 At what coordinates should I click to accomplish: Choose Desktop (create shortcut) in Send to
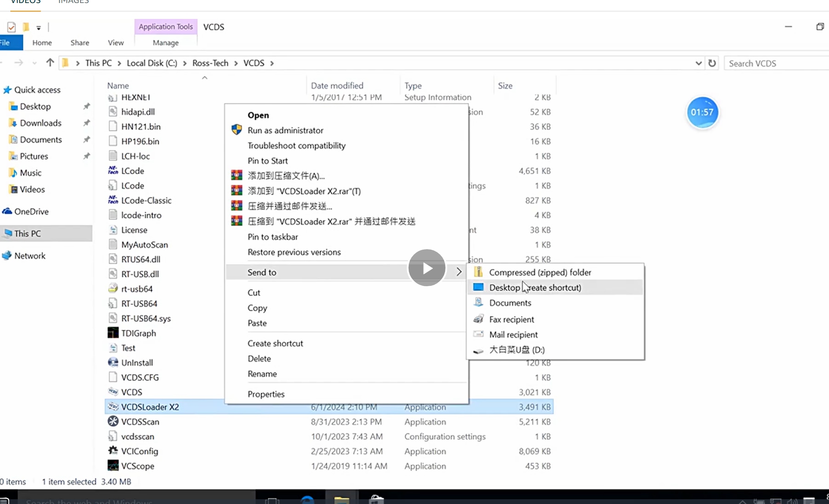click(555, 287)
